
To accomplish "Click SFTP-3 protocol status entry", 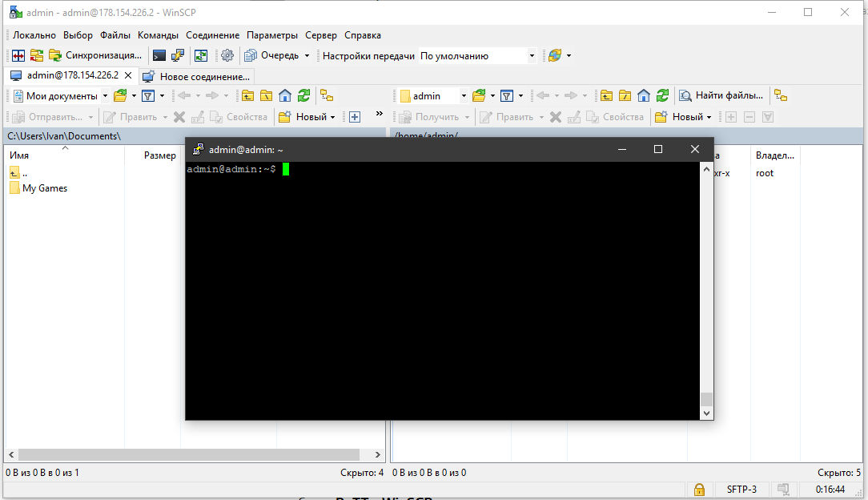I will click(741, 490).
